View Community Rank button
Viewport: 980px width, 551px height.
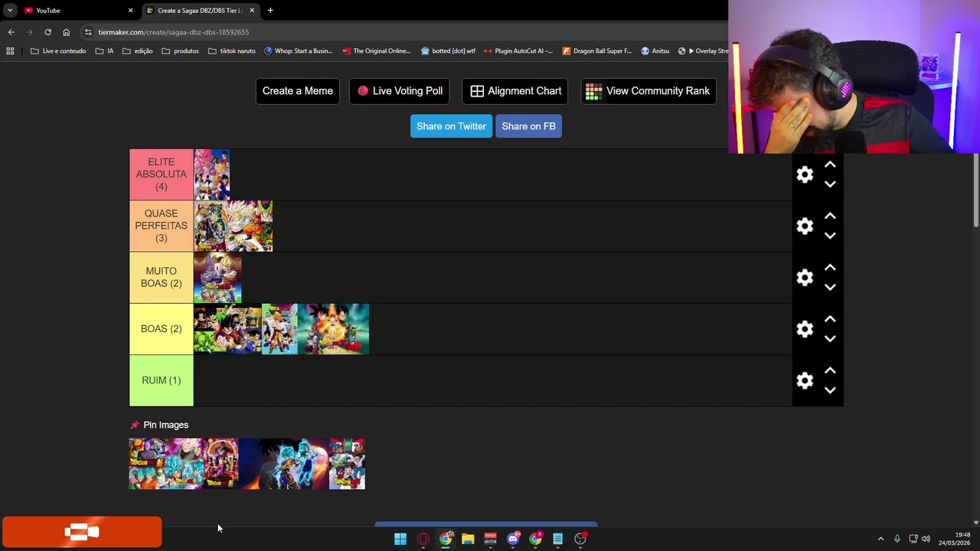click(648, 91)
